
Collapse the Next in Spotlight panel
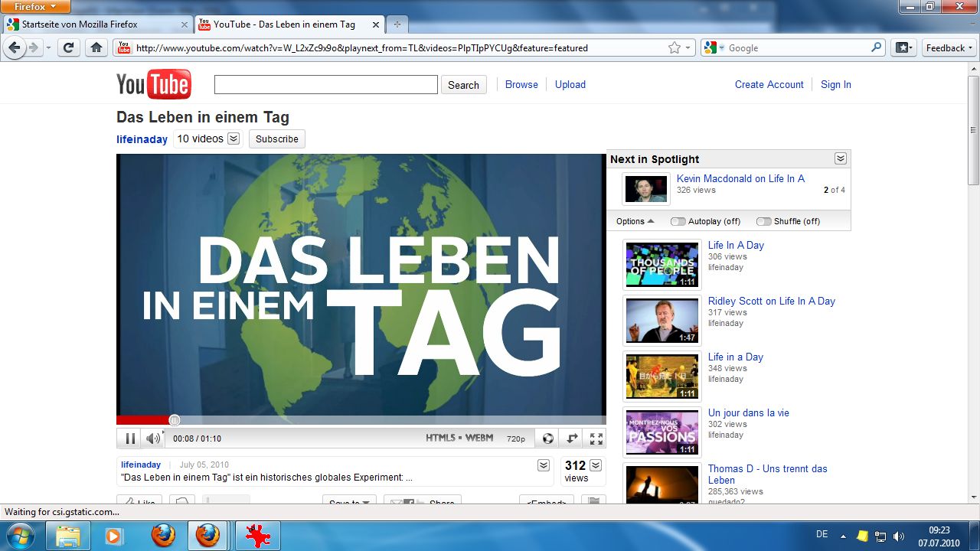840,158
